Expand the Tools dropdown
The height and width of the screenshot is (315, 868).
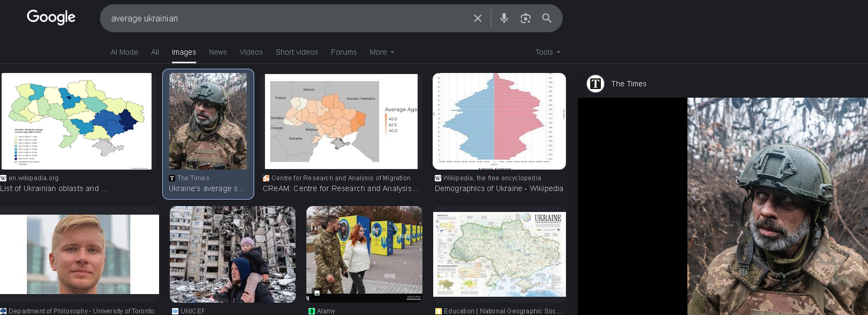[548, 52]
